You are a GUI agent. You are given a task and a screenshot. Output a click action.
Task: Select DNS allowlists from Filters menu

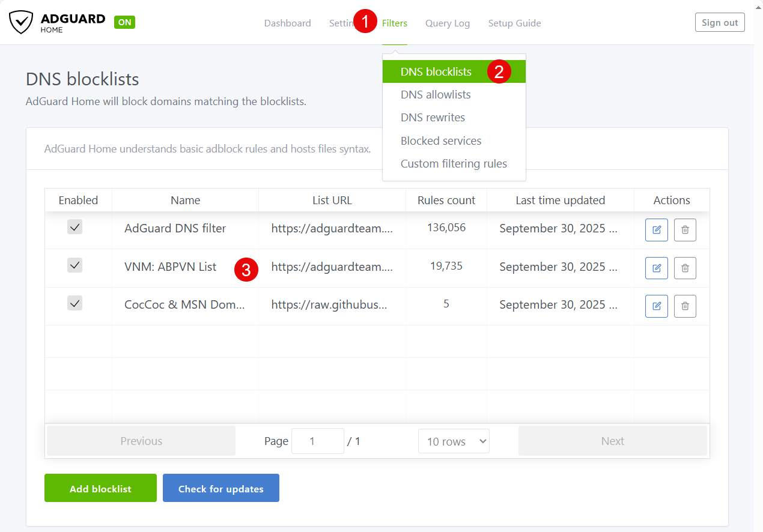[x=436, y=95]
